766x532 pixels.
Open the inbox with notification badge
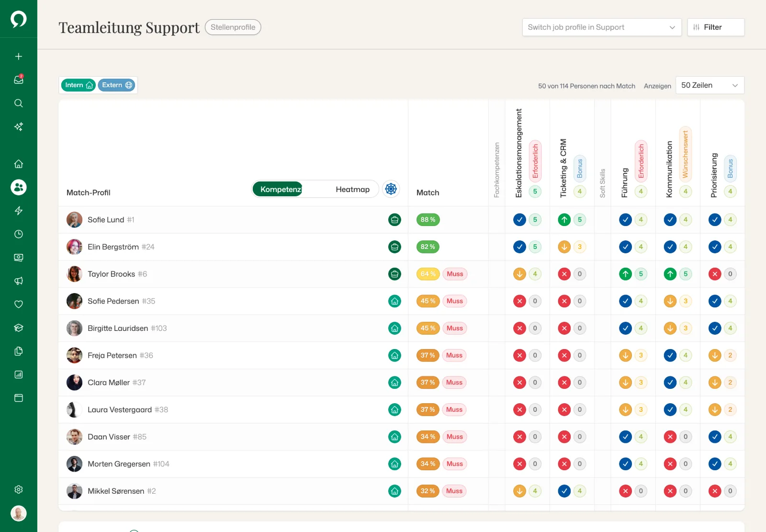pos(19,79)
